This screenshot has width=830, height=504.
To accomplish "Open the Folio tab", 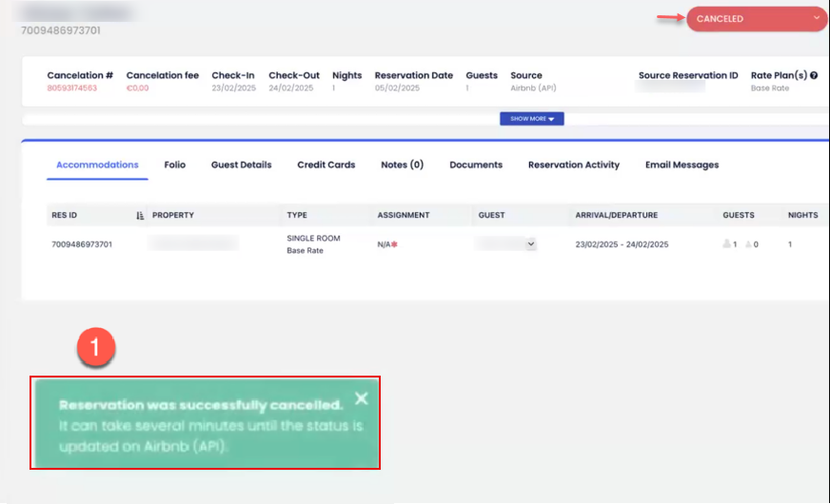I will click(x=174, y=165).
